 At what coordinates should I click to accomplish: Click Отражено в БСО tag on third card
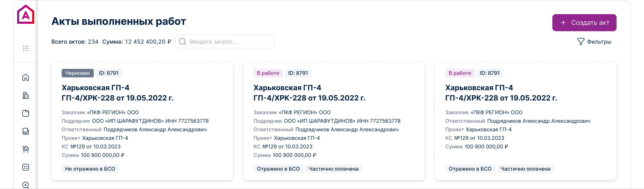470,169
